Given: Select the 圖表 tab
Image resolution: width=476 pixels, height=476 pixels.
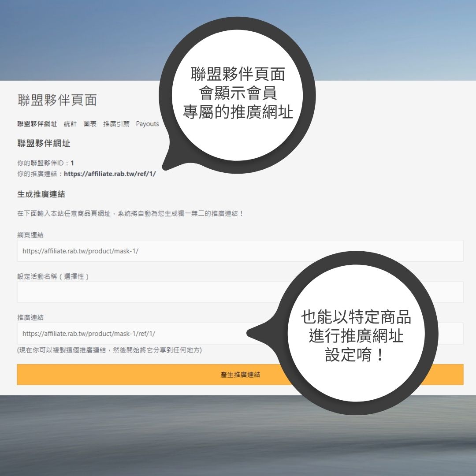Looking at the screenshot, I should 90,124.
